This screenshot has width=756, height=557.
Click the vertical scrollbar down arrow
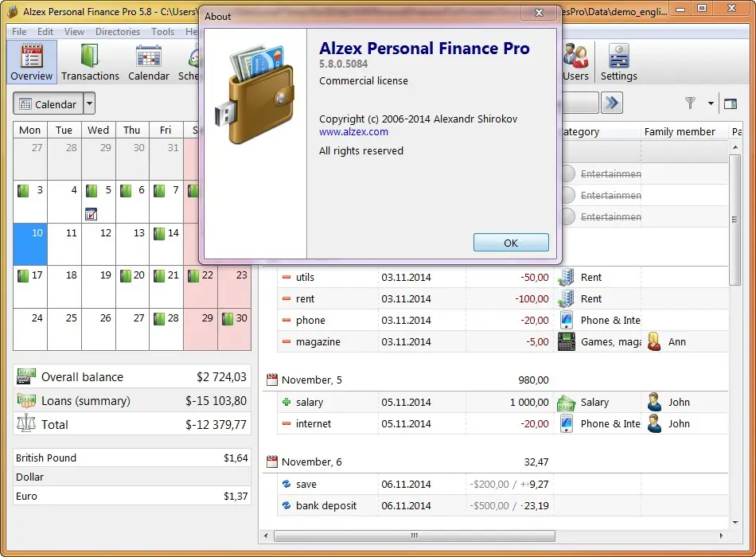[x=735, y=522]
